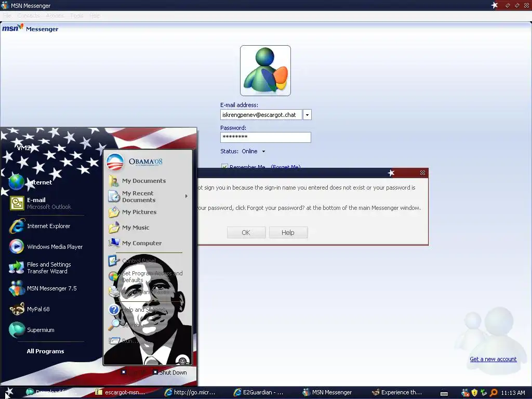The image size is (532, 399).
Task: Click Help in the sign-in error dialog
Action: click(x=288, y=232)
